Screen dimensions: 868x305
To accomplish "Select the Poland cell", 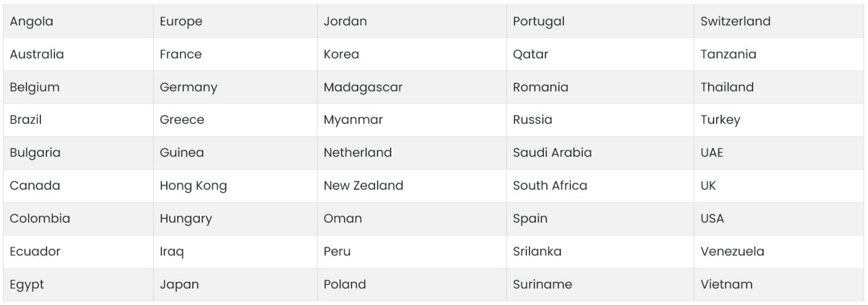I will (345, 285).
